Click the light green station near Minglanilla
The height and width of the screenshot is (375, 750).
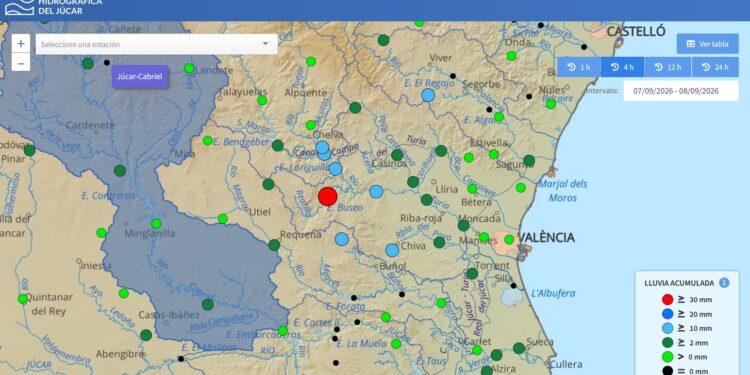[156, 223]
